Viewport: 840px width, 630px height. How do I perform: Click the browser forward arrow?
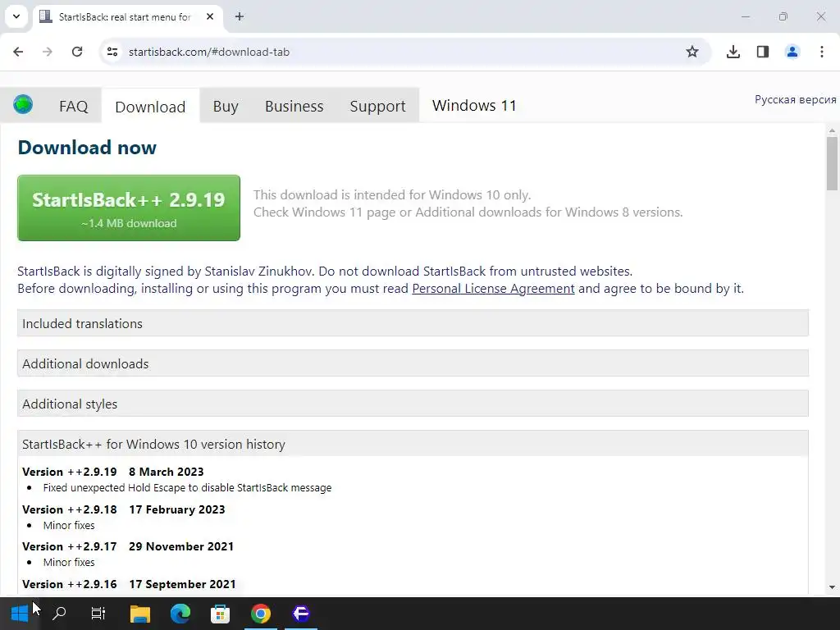pos(48,52)
